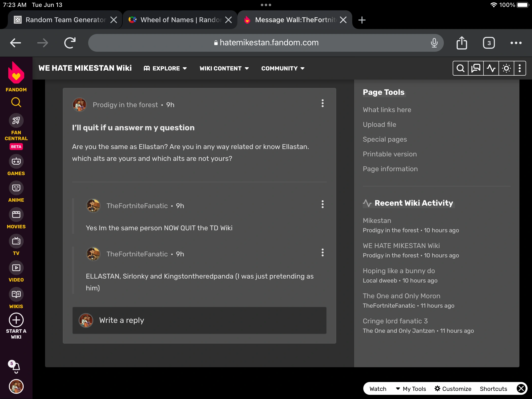Open the What links here link
532x399 pixels.
pos(387,110)
